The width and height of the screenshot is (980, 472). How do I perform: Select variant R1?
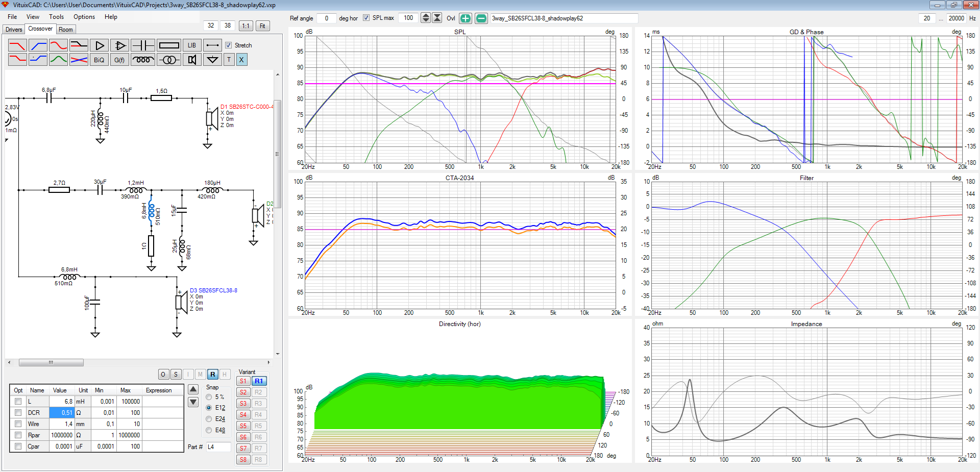pyautogui.click(x=259, y=381)
